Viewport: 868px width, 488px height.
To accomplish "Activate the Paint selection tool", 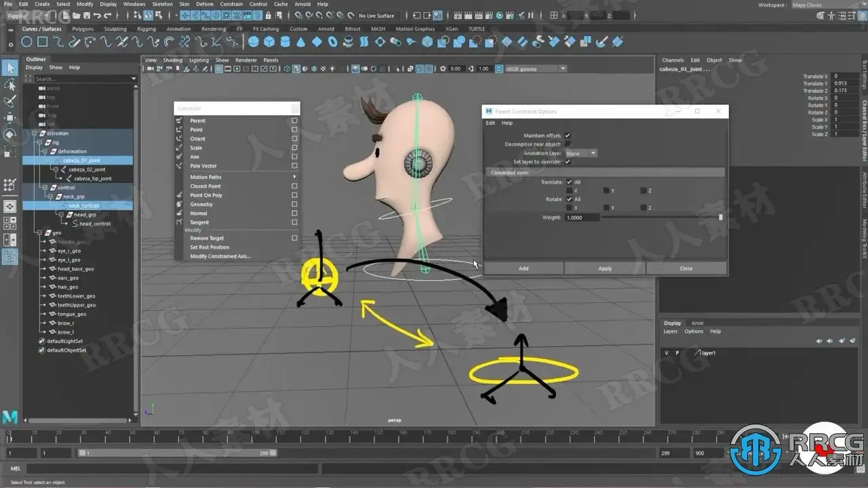I will [x=9, y=102].
